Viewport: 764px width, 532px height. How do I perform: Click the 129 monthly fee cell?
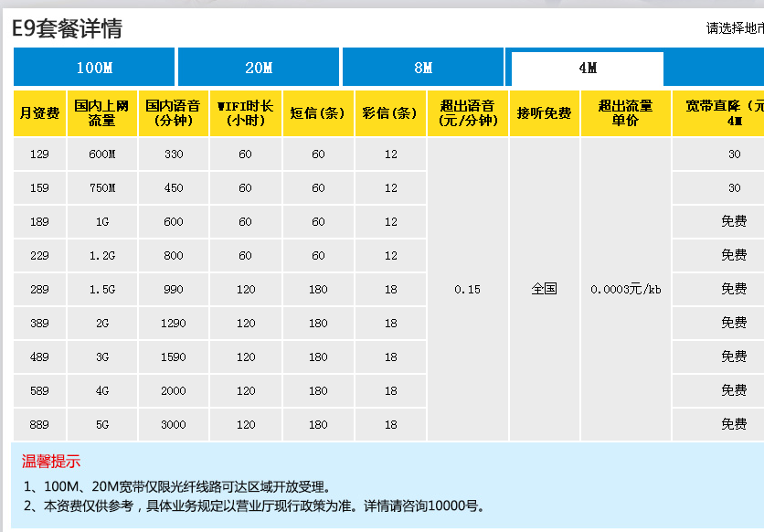[39, 154]
